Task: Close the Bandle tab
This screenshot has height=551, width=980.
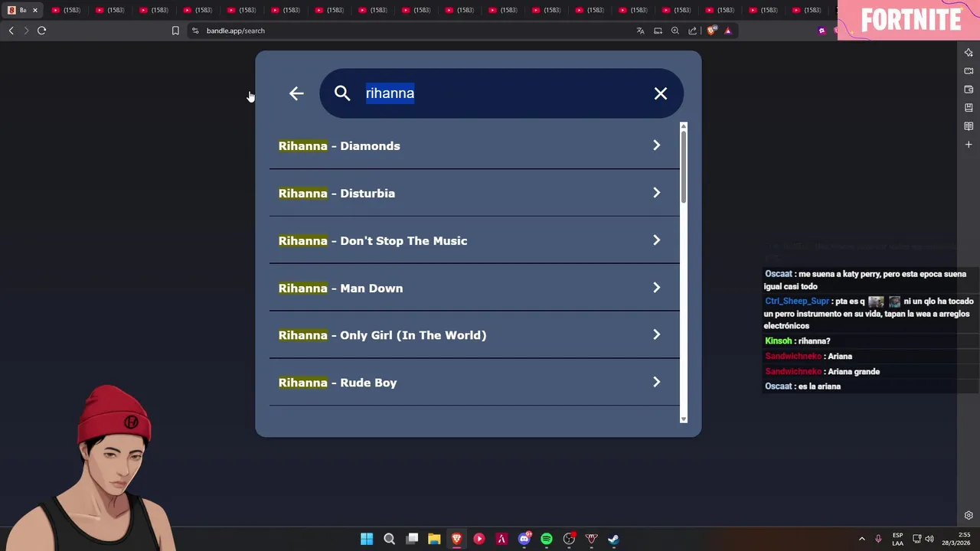Action: [34, 10]
